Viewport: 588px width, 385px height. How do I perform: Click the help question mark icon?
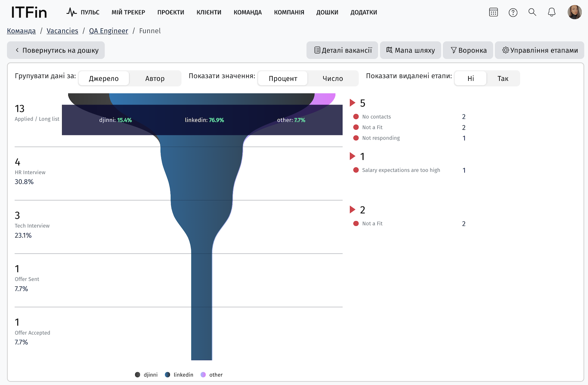[513, 12]
